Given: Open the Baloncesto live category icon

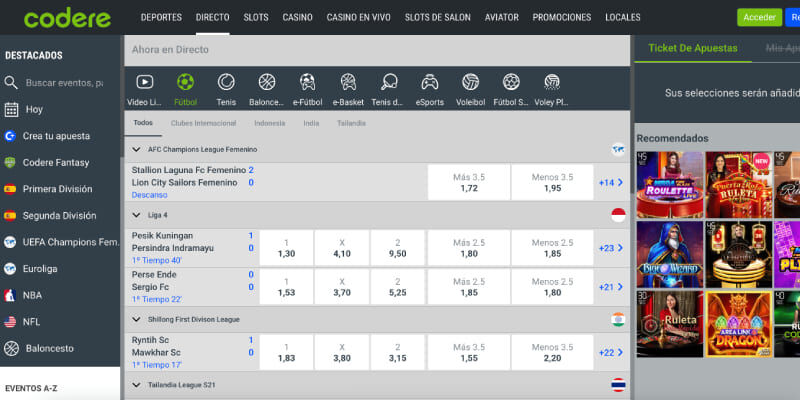Looking at the screenshot, I should click(x=267, y=83).
